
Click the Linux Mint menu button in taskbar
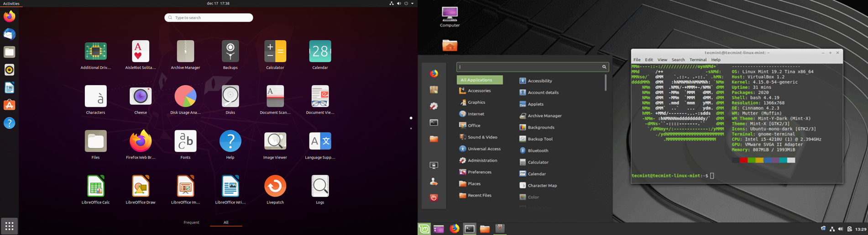(424, 229)
